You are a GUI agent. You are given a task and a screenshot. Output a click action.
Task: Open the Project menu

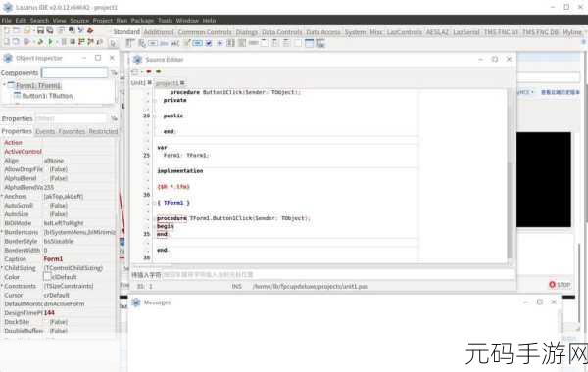click(102, 21)
